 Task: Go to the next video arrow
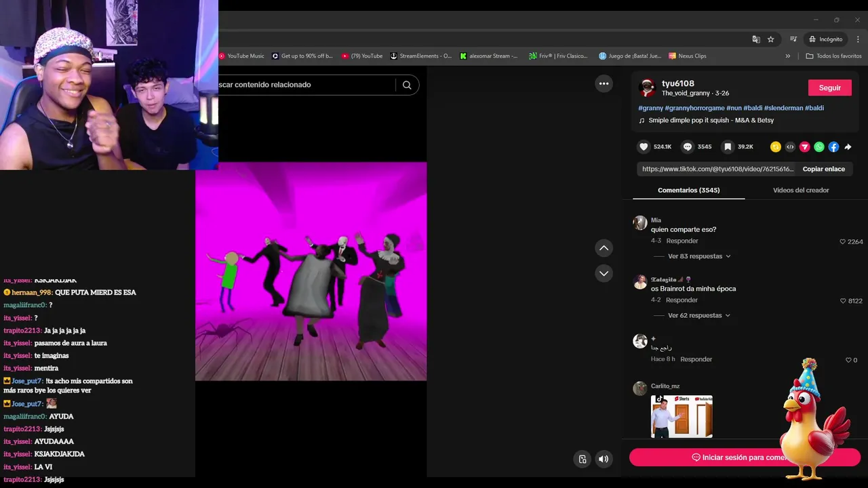point(604,273)
